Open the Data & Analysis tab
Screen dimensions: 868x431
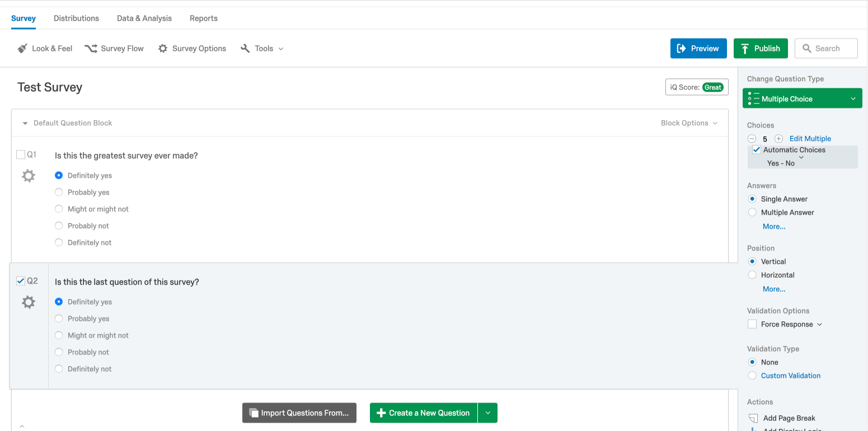pyautogui.click(x=144, y=18)
